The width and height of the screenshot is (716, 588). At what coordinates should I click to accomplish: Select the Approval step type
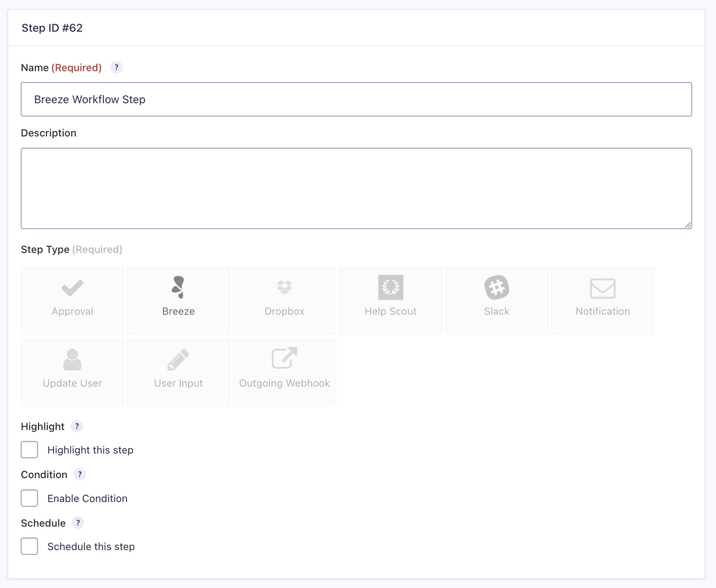72,300
